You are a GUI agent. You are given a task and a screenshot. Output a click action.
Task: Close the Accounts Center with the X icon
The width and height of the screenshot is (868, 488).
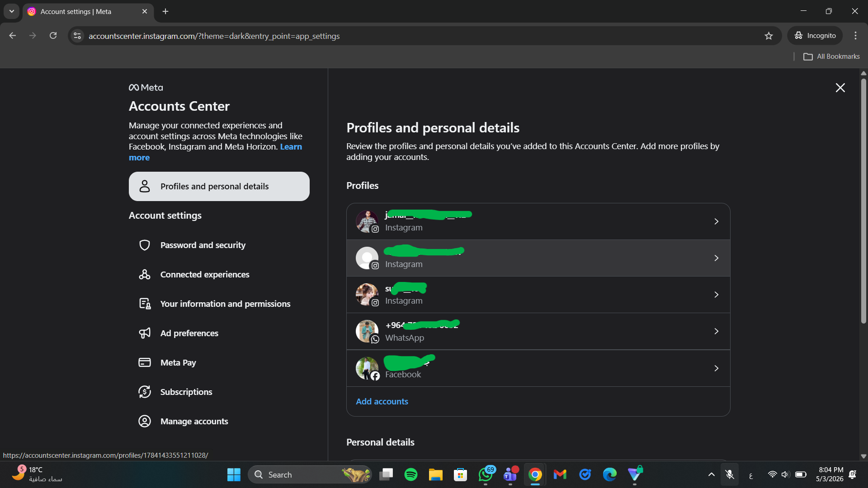pos(840,88)
